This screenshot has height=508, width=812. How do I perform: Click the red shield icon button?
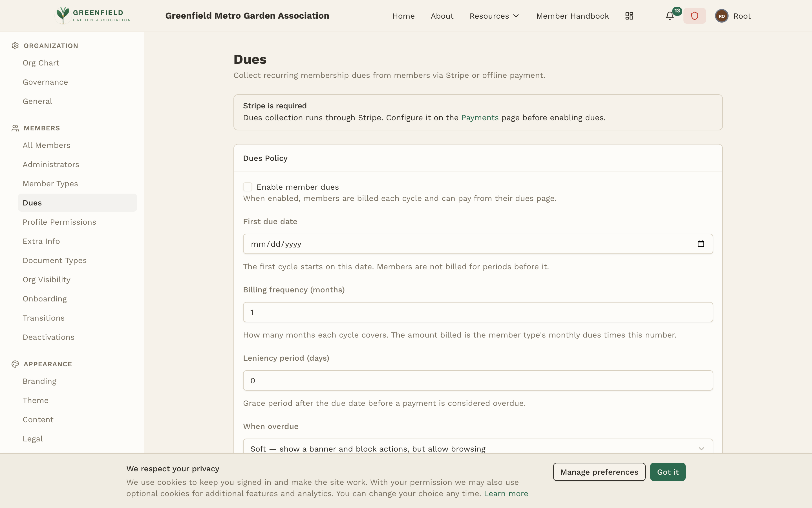(x=694, y=16)
